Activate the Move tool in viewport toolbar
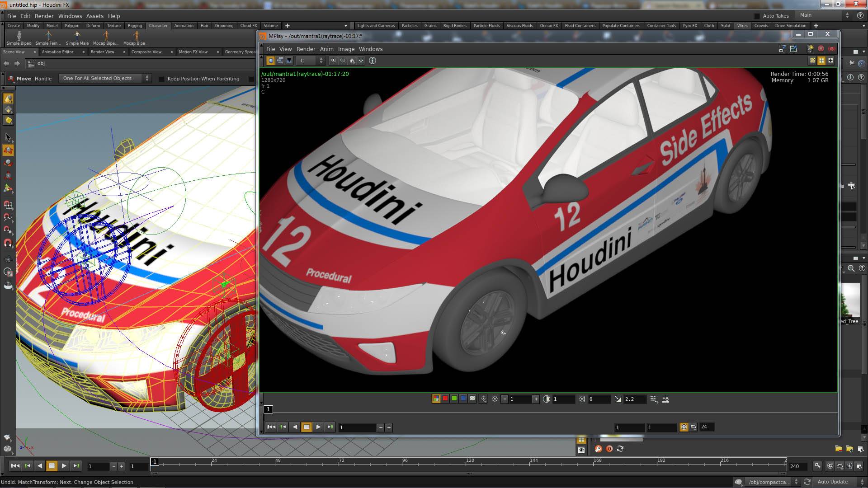Image resolution: width=868 pixels, height=488 pixels. pos(8,150)
